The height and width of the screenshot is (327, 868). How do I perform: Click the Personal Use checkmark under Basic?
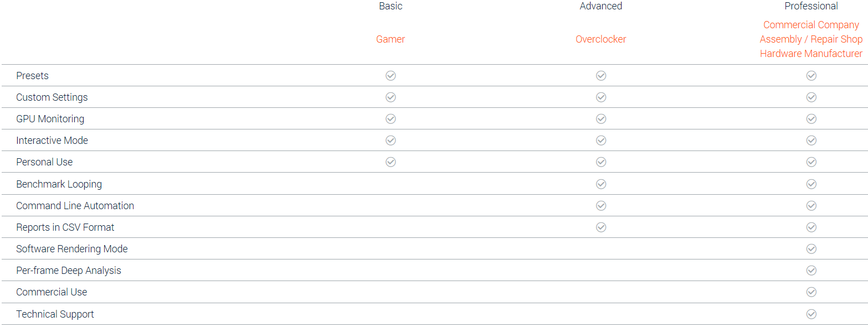(x=391, y=162)
